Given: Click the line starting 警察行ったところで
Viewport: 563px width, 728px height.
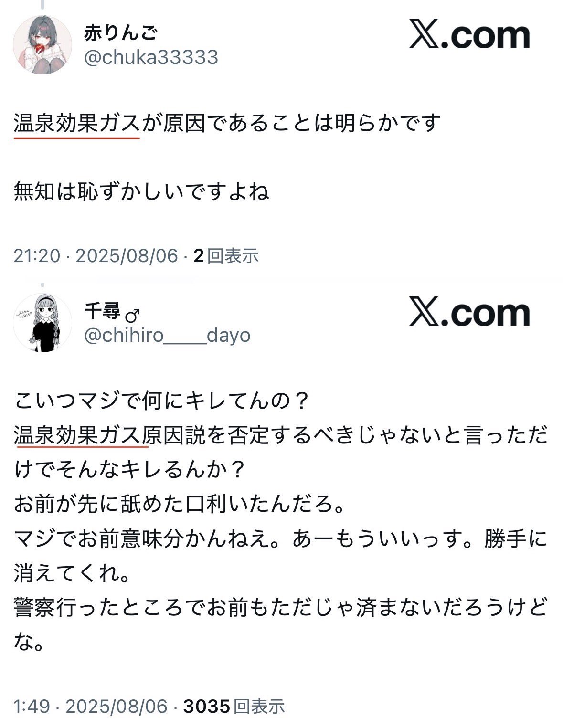Looking at the screenshot, I should point(281,608).
